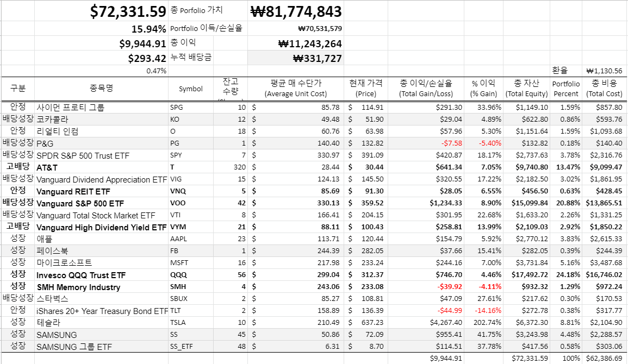Click the Average Unit Cost column header
628x364 pixels.
coord(296,89)
